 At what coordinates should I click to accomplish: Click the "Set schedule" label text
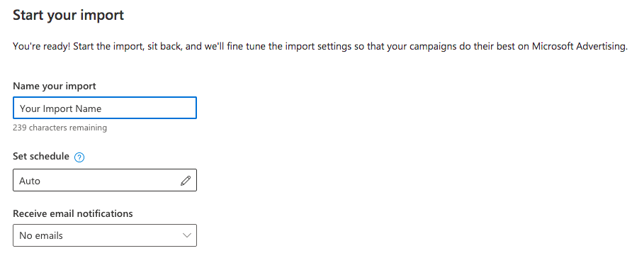click(41, 156)
